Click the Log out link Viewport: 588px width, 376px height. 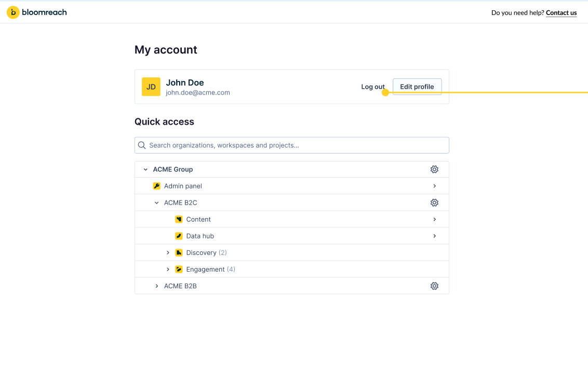[372, 87]
